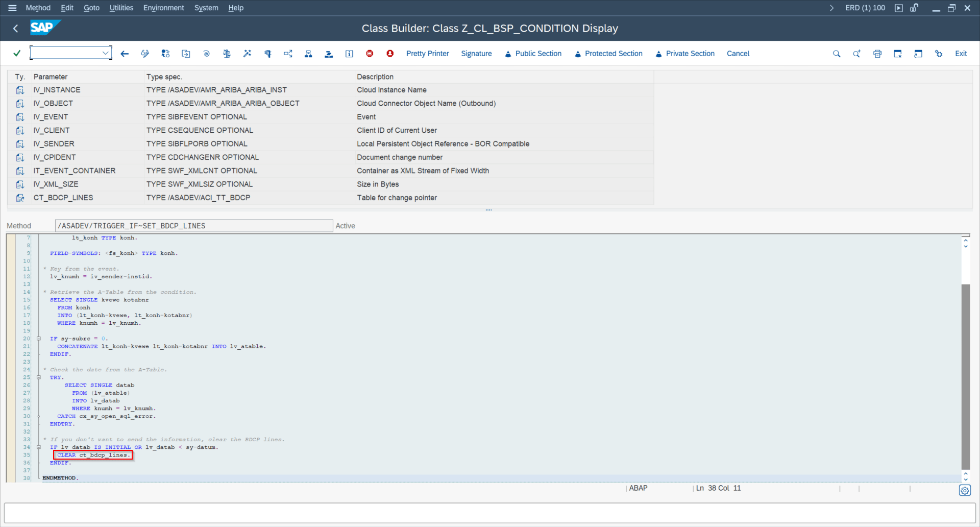The width and height of the screenshot is (980, 527).
Task: Click the Exit button
Action: (961, 54)
